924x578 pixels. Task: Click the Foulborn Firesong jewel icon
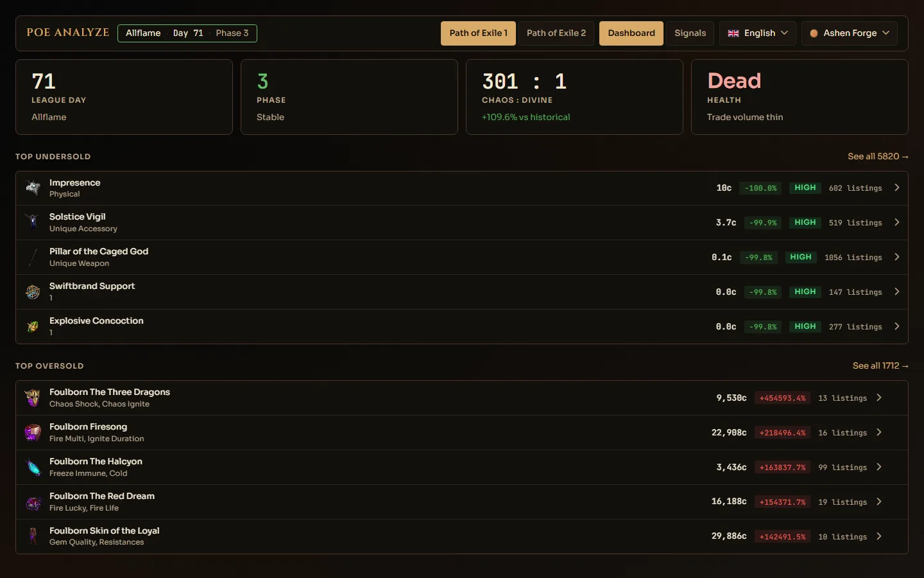coord(33,432)
